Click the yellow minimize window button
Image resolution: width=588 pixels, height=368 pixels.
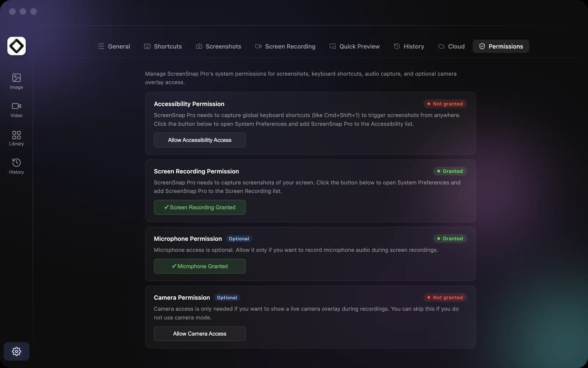[x=23, y=11]
